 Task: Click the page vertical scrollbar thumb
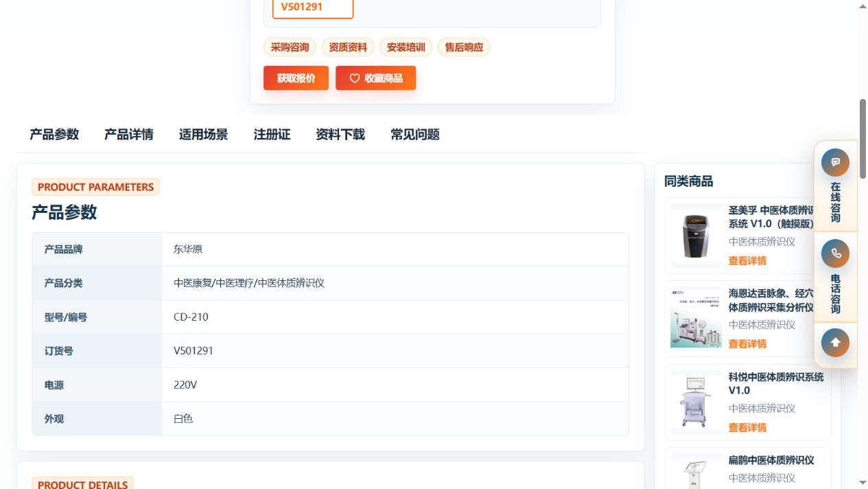[863, 139]
